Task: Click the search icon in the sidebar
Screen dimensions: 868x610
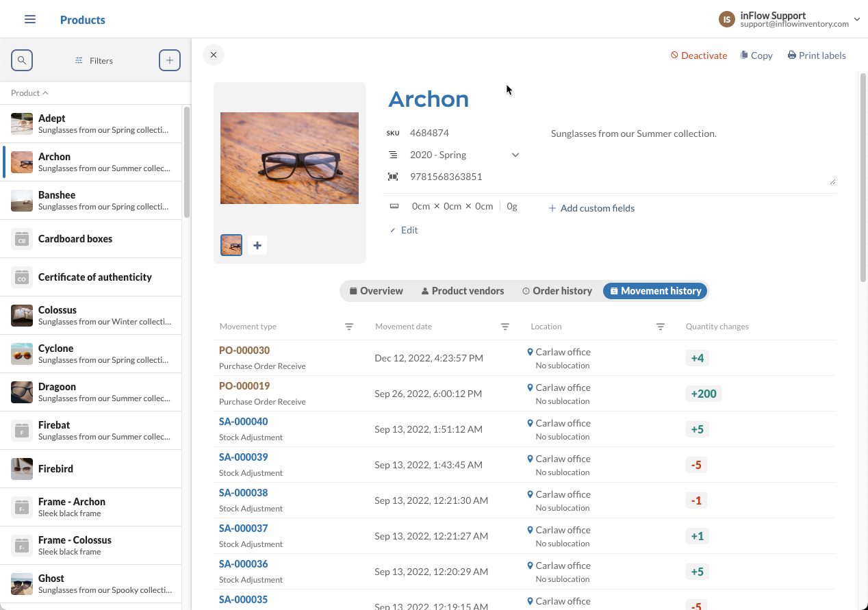Action: coord(21,60)
